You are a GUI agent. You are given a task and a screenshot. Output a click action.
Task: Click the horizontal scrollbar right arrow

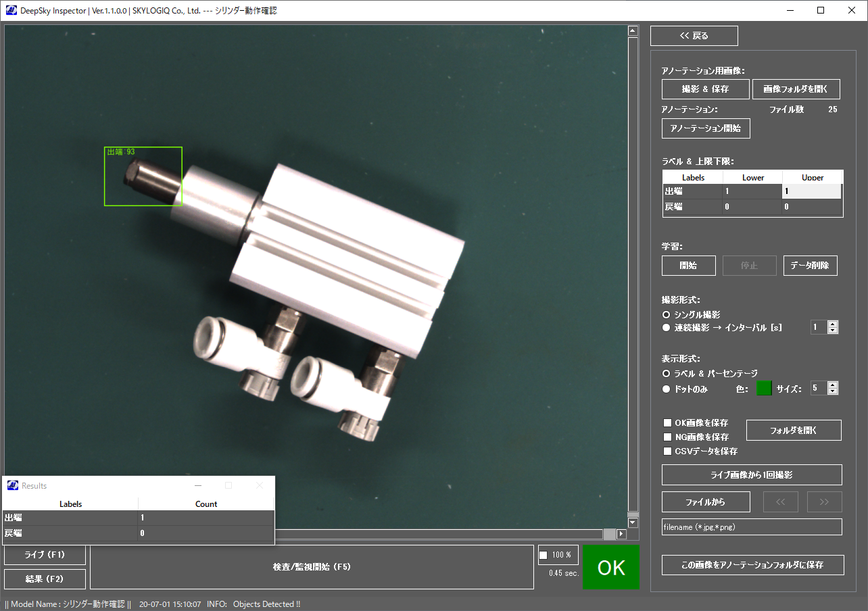(621, 534)
